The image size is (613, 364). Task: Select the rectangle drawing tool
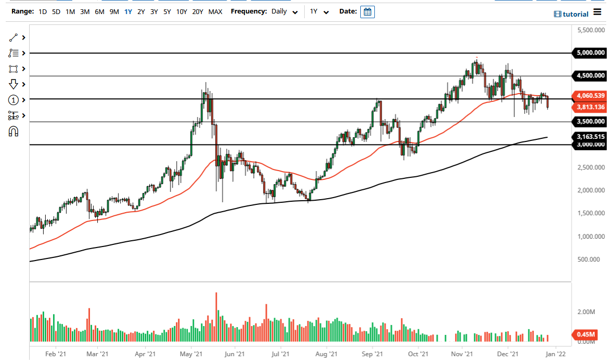[13, 69]
